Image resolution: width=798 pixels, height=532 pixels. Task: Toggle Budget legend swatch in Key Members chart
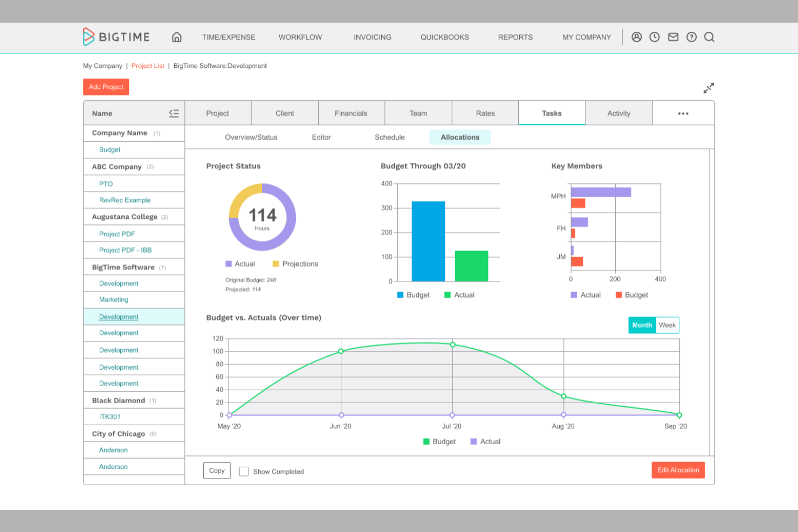619,295
